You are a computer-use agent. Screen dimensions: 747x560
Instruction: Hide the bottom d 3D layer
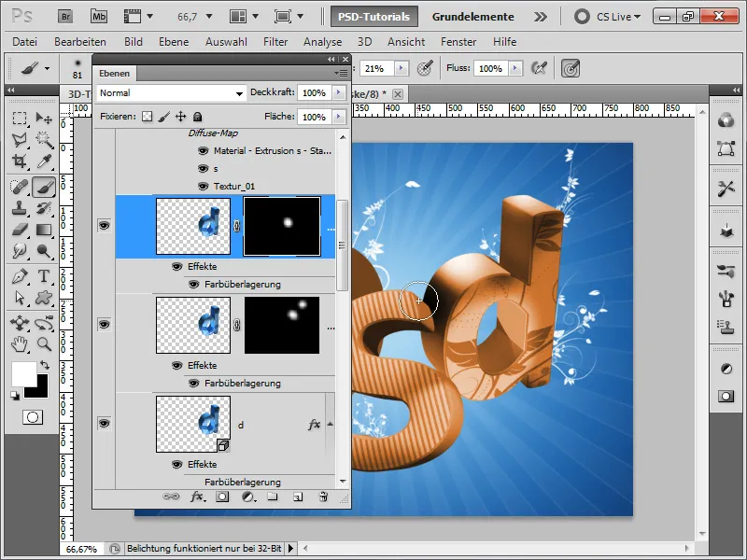(104, 424)
